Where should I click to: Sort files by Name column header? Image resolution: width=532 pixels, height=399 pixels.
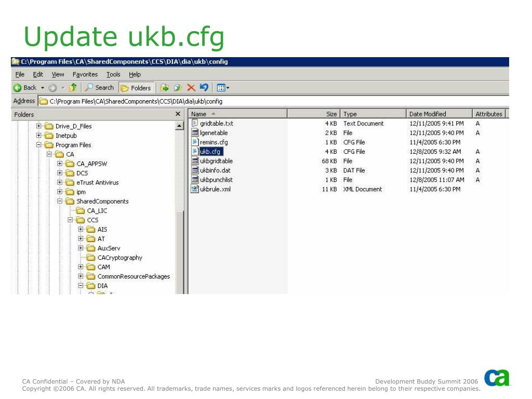click(x=238, y=114)
